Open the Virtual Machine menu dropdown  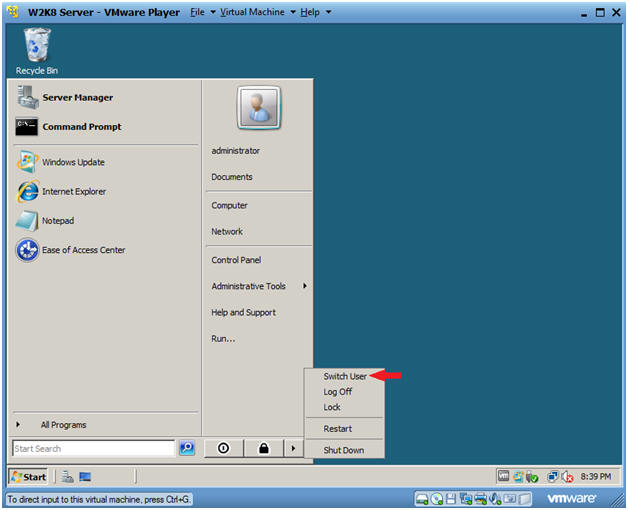coord(257,12)
